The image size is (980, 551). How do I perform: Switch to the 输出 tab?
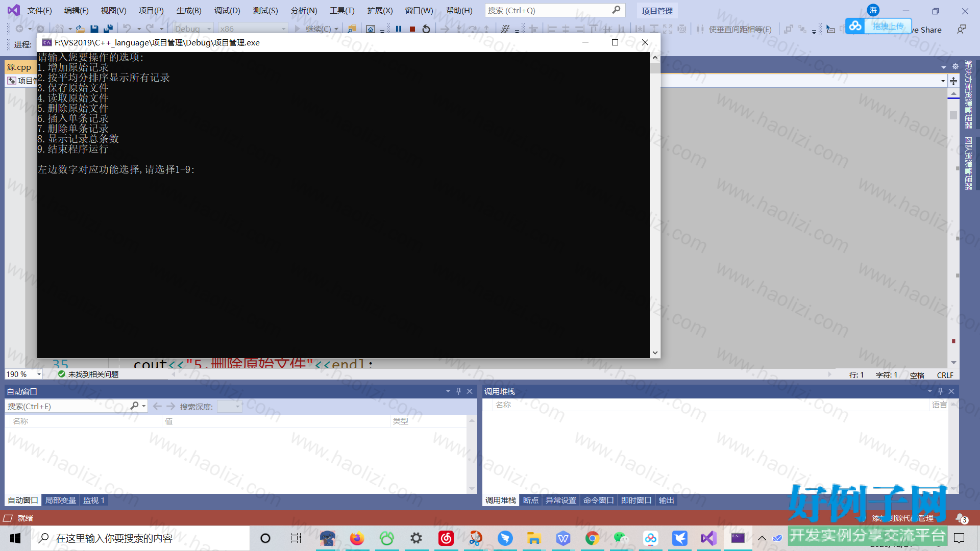[x=667, y=500]
